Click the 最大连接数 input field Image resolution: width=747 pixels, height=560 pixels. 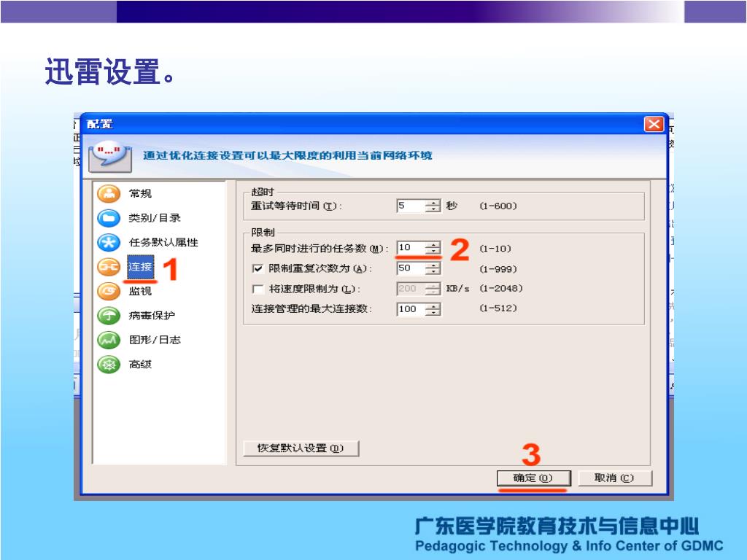pos(410,309)
